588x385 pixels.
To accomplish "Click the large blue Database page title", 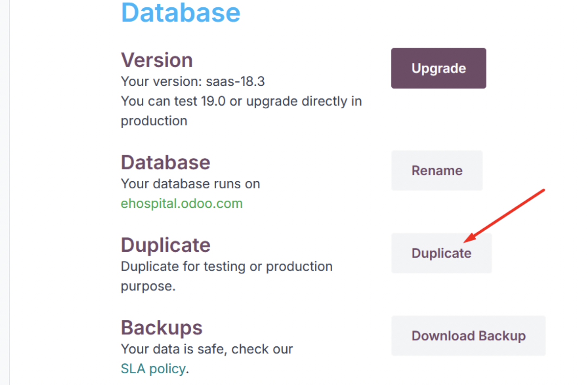I will coord(180,12).
